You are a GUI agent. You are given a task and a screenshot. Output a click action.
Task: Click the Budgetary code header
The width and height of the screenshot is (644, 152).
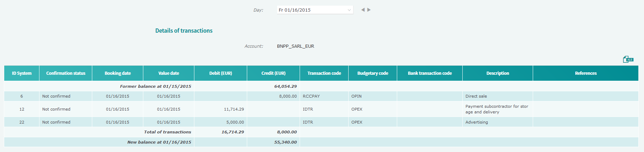point(373,73)
